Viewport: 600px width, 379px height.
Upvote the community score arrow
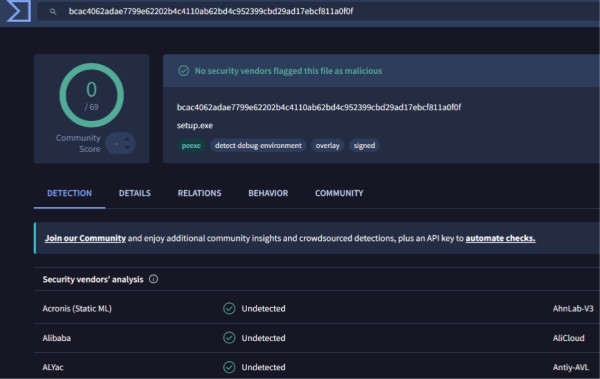127,139
